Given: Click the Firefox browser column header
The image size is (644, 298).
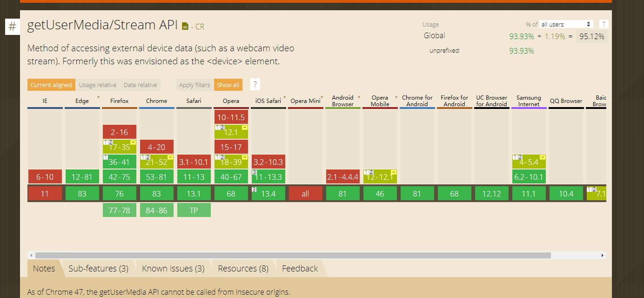Looking at the screenshot, I should (119, 101).
